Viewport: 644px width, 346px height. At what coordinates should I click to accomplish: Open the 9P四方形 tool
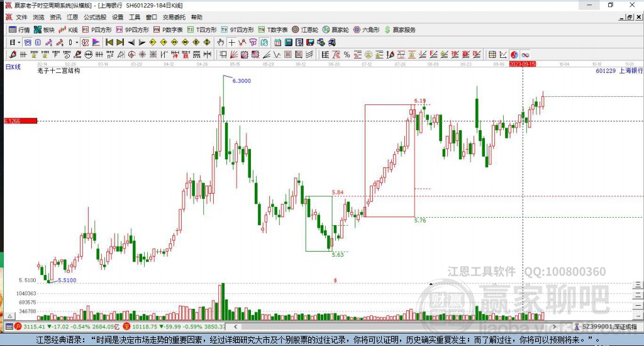point(132,30)
